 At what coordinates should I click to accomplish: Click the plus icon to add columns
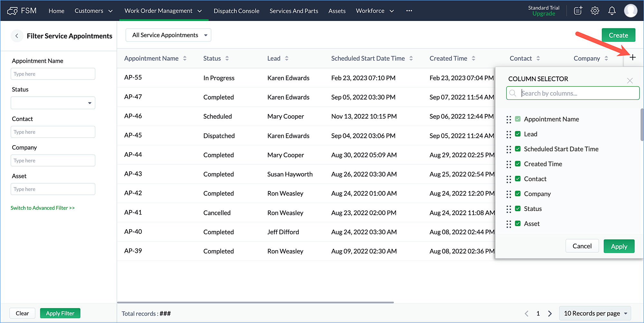pos(632,58)
